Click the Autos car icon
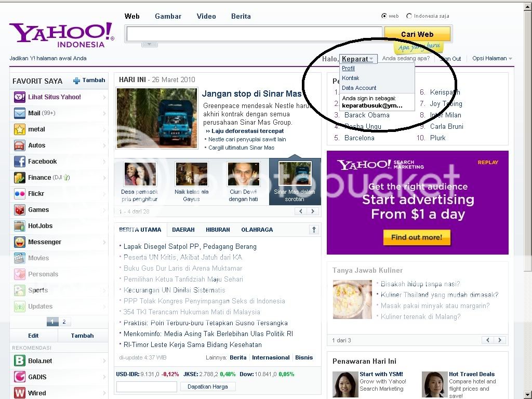Image resolution: width=532 pixels, height=399 pixels. (20, 145)
